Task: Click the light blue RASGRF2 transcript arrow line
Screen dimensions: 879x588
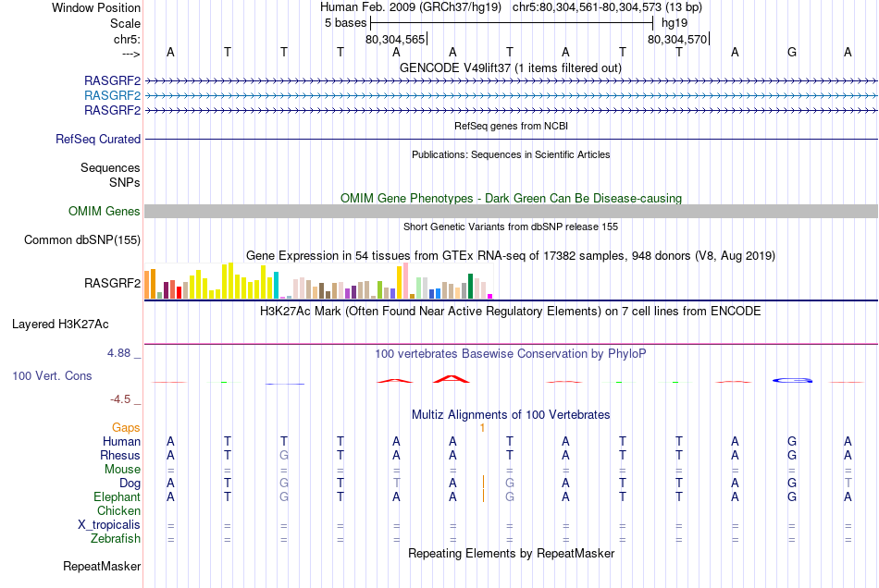Action: (x=512, y=96)
